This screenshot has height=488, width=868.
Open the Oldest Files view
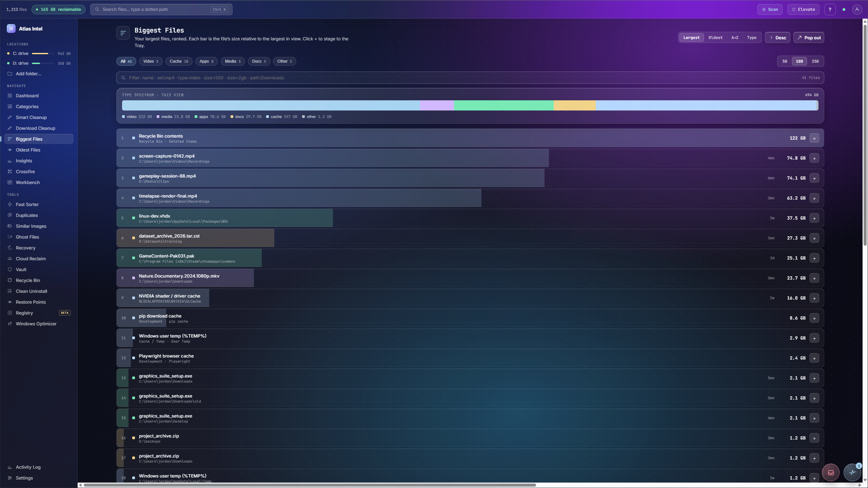[39, 150]
